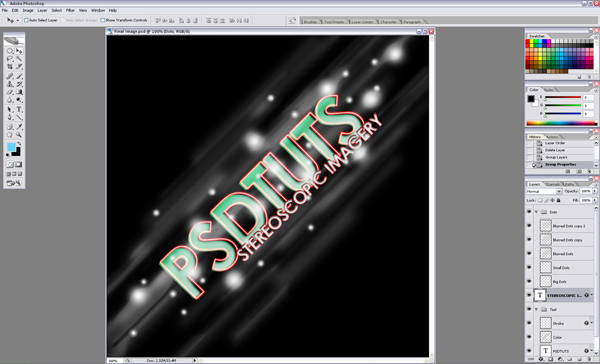600x364 pixels.
Task: Select the Eyedropper tool
Action: [x=19, y=127]
